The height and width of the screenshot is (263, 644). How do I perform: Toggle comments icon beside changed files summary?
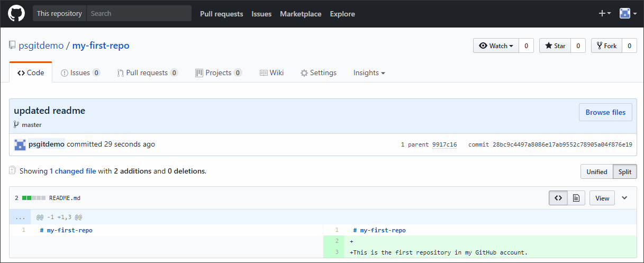(12, 170)
